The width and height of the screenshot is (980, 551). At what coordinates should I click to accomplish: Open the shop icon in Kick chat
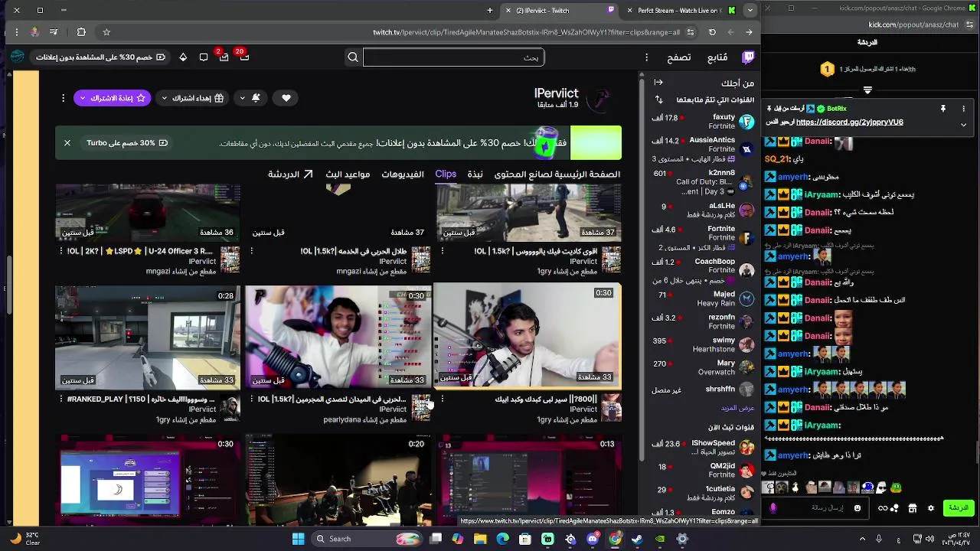click(913, 508)
